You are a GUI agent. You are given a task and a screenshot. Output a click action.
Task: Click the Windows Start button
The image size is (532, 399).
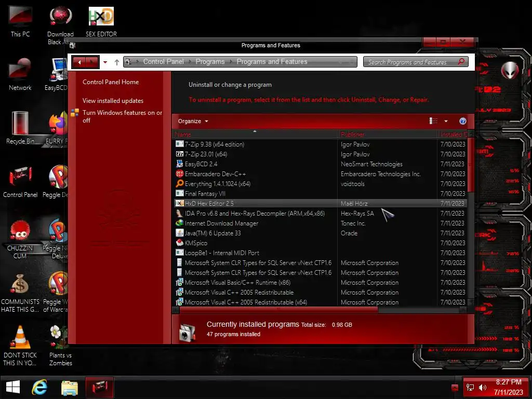coord(13,387)
